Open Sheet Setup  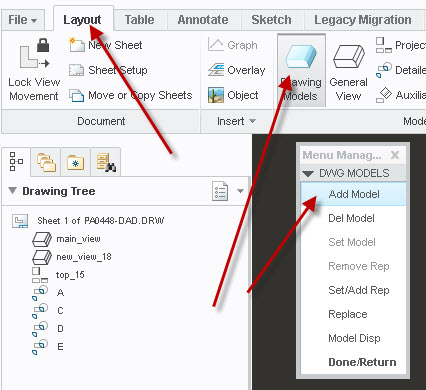point(108,70)
